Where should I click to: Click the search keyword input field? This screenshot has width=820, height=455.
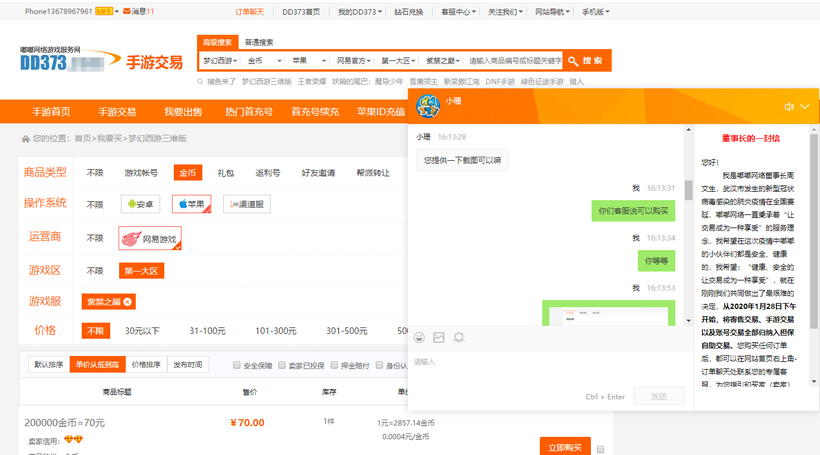pyautogui.click(x=515, y=61)
